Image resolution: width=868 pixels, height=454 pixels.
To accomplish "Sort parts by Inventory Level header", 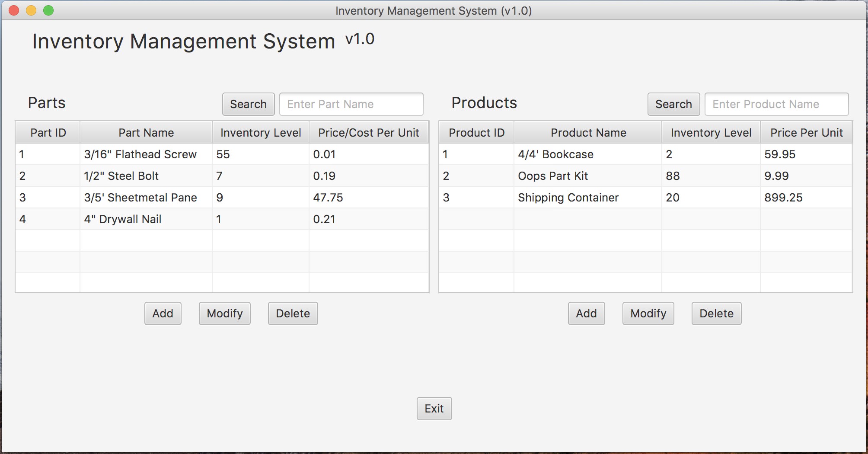I will (x=261, y=133).
